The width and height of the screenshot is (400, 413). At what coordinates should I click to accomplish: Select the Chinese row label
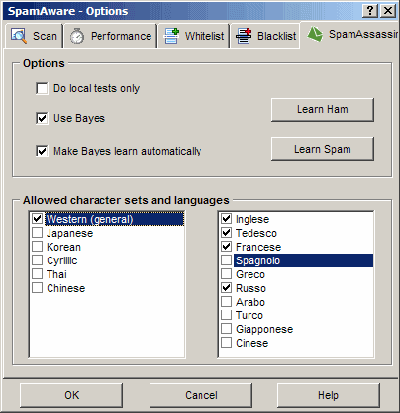tap(66, 288)
